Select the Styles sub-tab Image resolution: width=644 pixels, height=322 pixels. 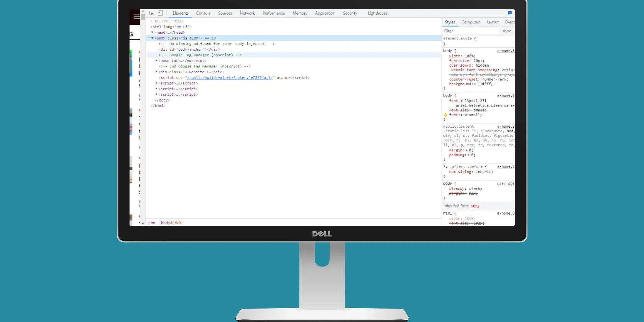tap(450, 22)
